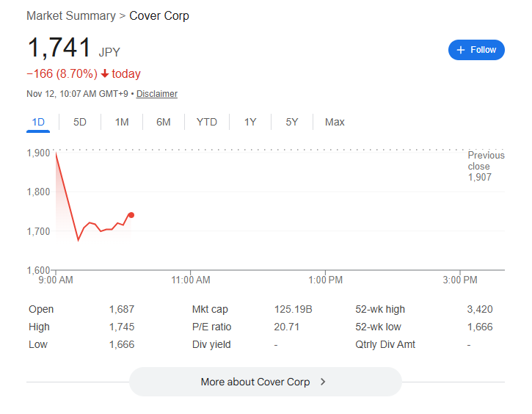This screenshot has width=532, height=414.
Task: Click the Previous close 1,907 label
Action: [486, 166]
